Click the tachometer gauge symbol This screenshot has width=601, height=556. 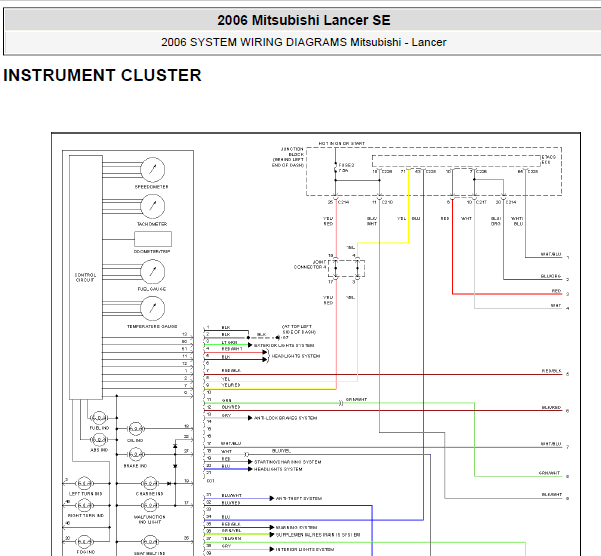coord(153,206)
